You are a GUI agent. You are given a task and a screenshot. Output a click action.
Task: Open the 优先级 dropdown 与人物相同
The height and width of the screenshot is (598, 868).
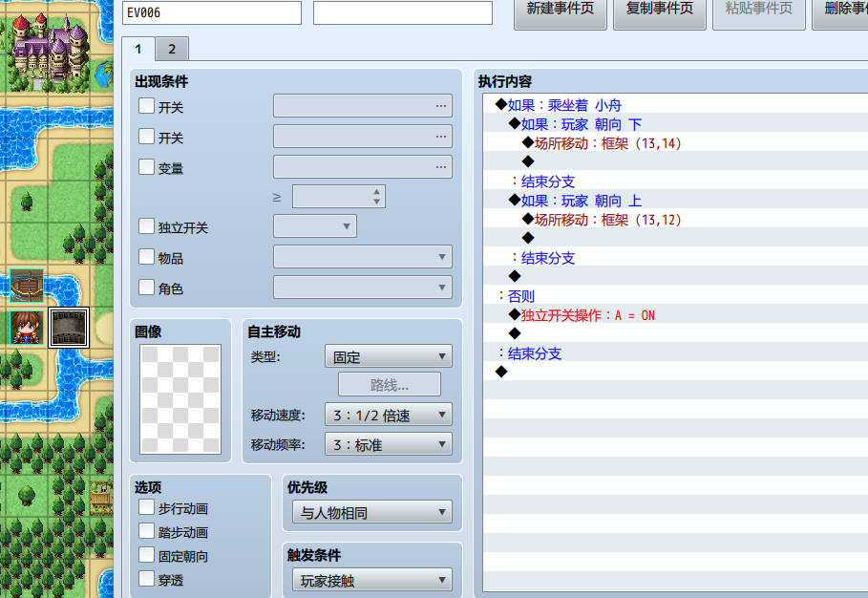(x=372, y=512)
